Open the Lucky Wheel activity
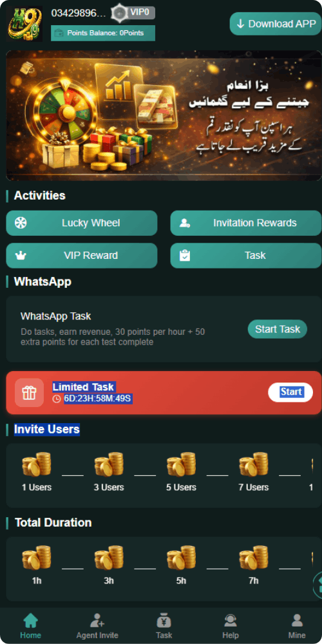 (x=82, y=223)
